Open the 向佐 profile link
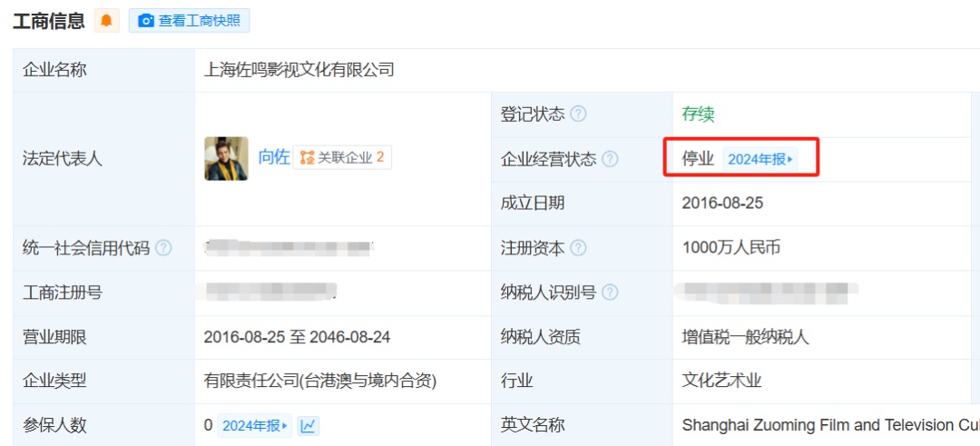Image resolution: width=980 pixels, height=446 pixels. click(274, 157)
